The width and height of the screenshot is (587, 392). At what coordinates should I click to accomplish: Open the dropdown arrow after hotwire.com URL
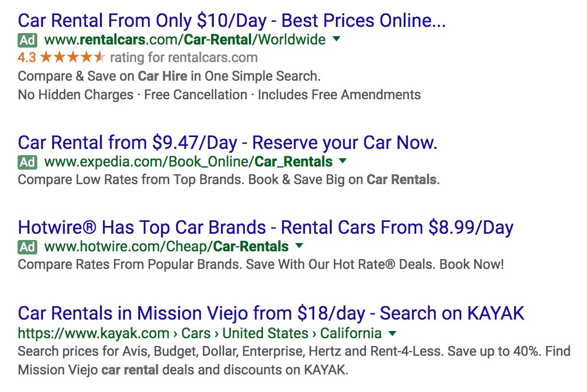point(299,246)
